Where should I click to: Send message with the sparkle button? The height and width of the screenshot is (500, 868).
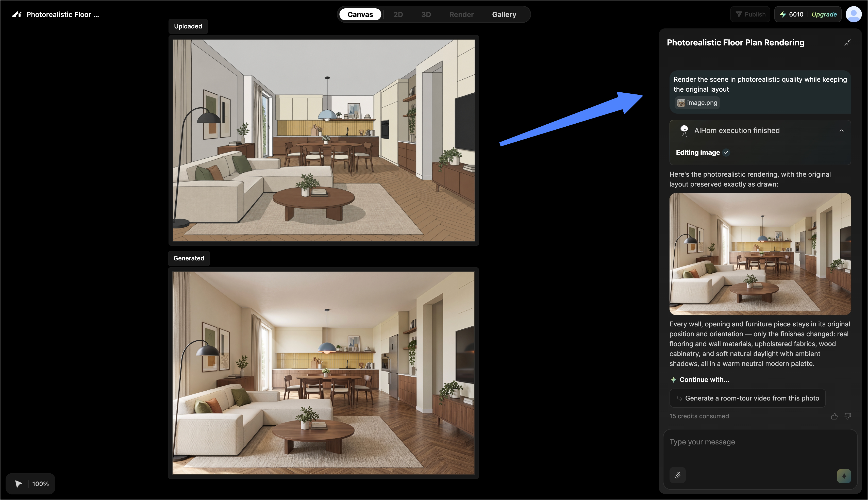click(844, 476)
